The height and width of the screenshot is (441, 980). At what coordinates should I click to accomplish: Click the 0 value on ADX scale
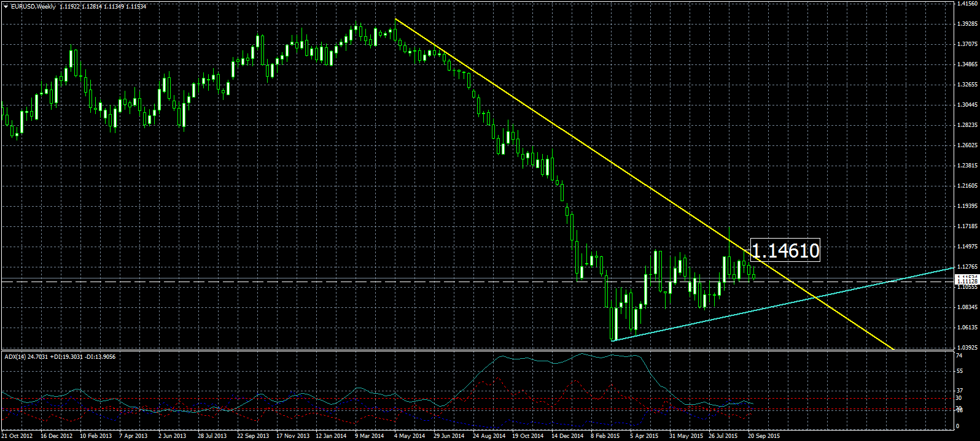(x=958, y=426)
